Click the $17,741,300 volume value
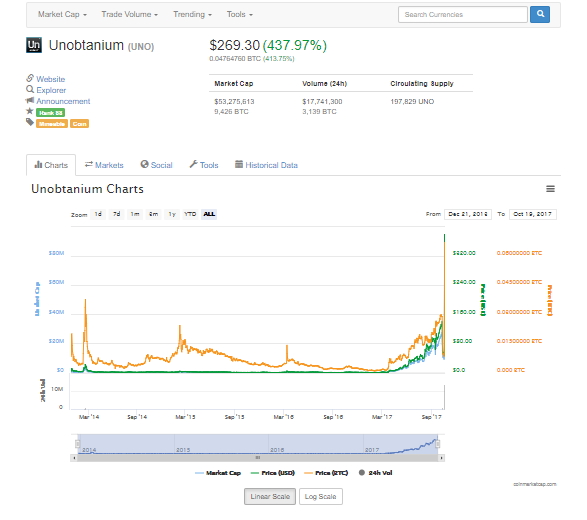The height and width of the screenshot is (520, 587). click(x=322, y=101)
